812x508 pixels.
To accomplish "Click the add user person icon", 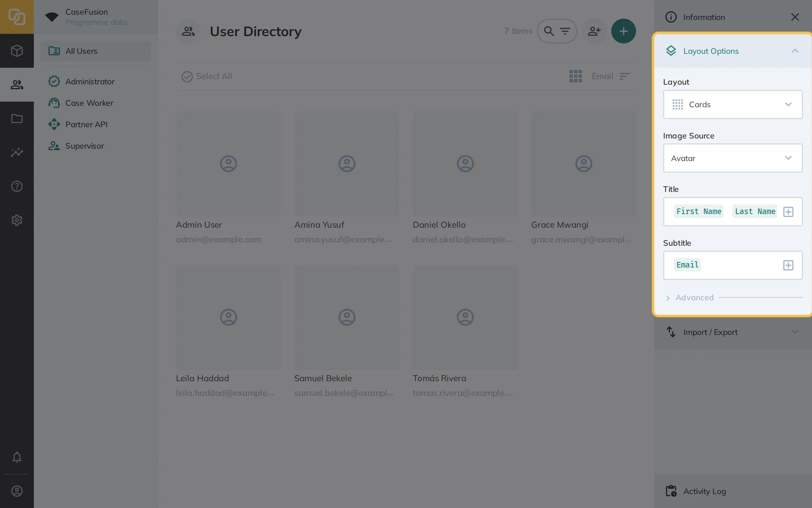I will [x=594, y=31].
